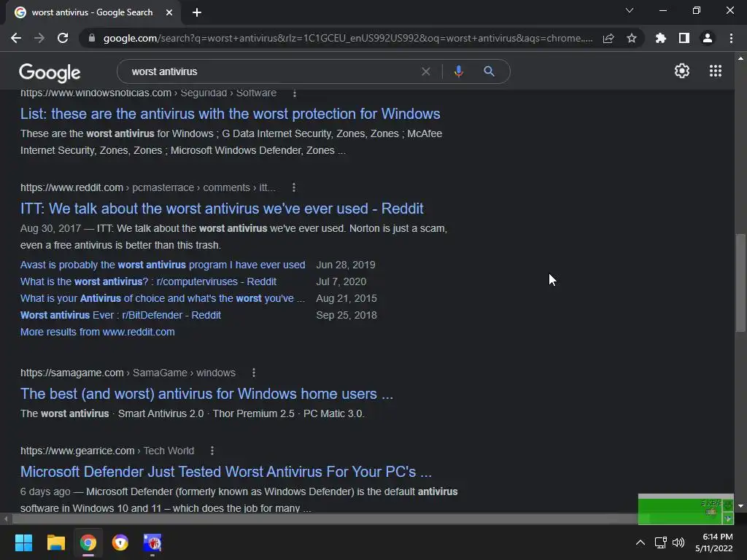747x560 pixels.
Task: Open more options for samagame result
Action: pyautogui.click(x=254, y=373)
